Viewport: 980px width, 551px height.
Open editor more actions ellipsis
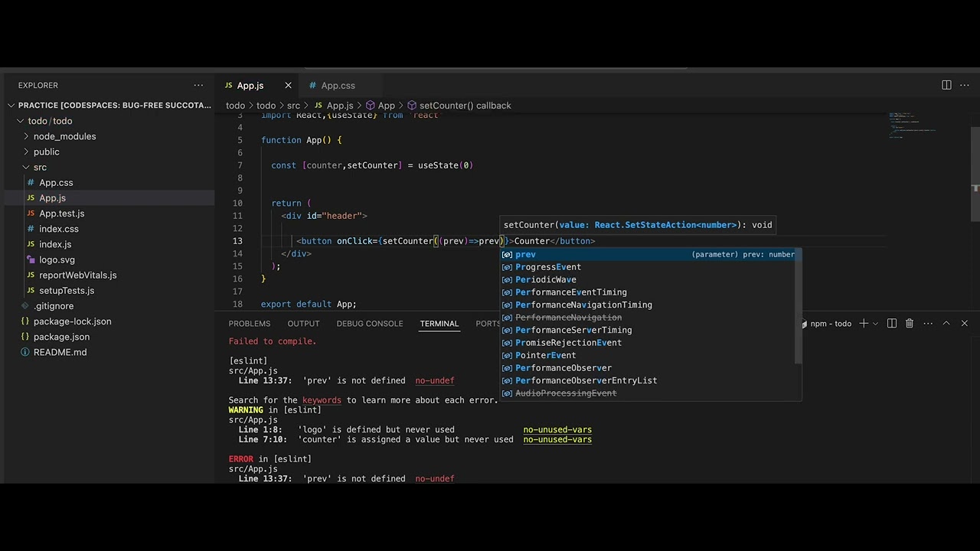click(x=965, y=85)
